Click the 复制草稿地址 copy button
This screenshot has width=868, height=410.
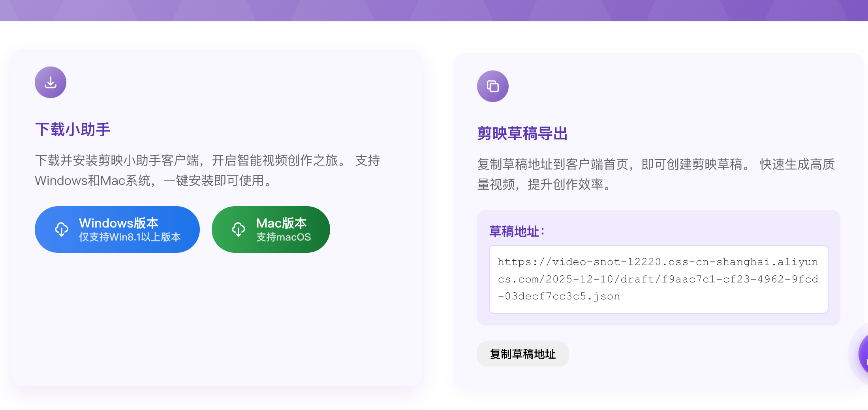(522, 354)
